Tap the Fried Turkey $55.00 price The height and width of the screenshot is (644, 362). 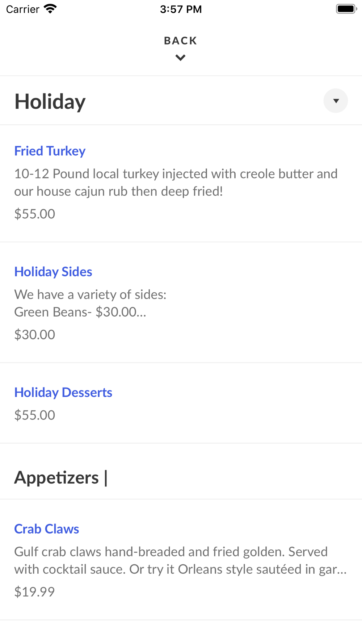coord(35,214)
